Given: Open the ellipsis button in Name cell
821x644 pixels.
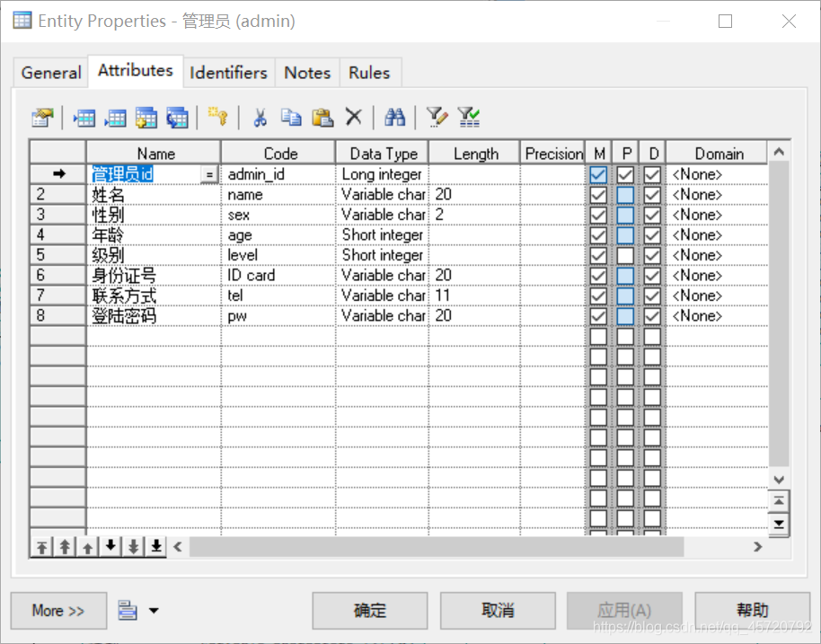Looking at the screenshot, I should [x=209, y=175].
